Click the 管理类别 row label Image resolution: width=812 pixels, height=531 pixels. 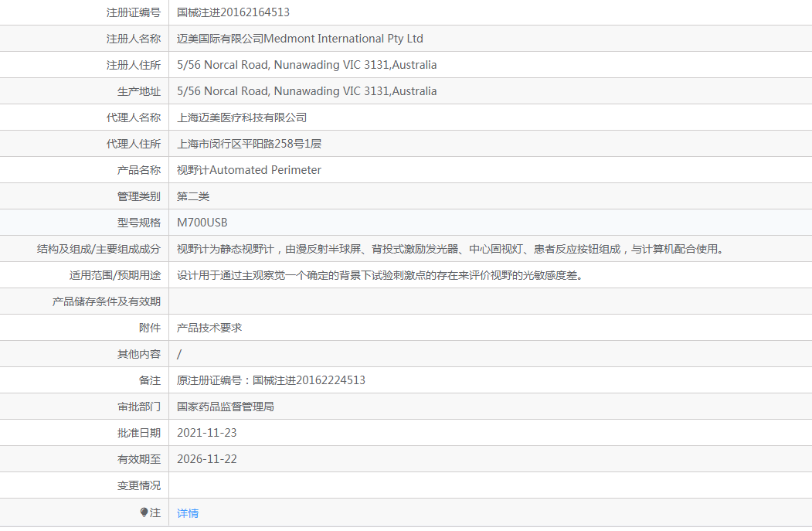[139, 196]
